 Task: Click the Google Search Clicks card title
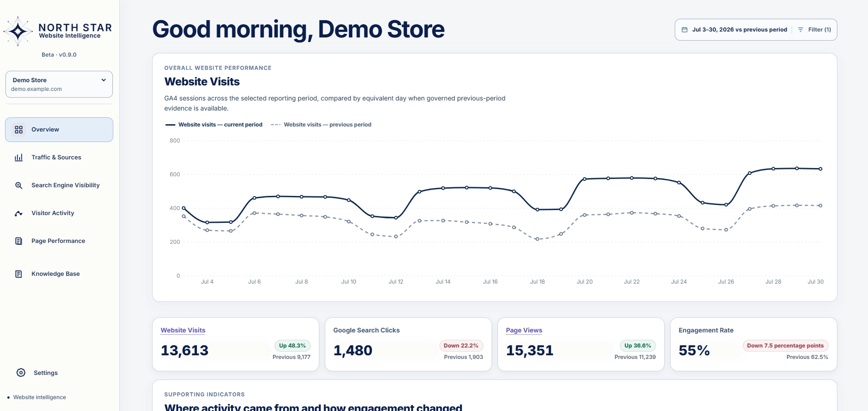pyautogui.click(x=366, y=330)
